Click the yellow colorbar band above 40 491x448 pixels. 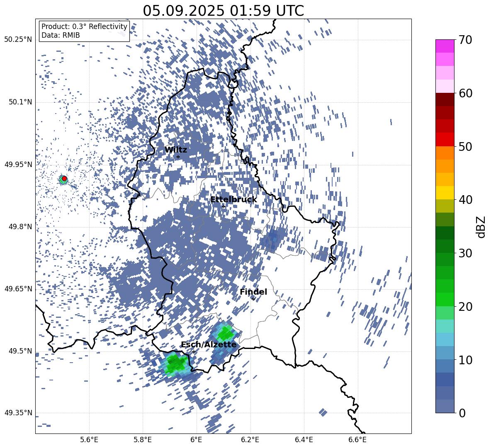[445, 193]
